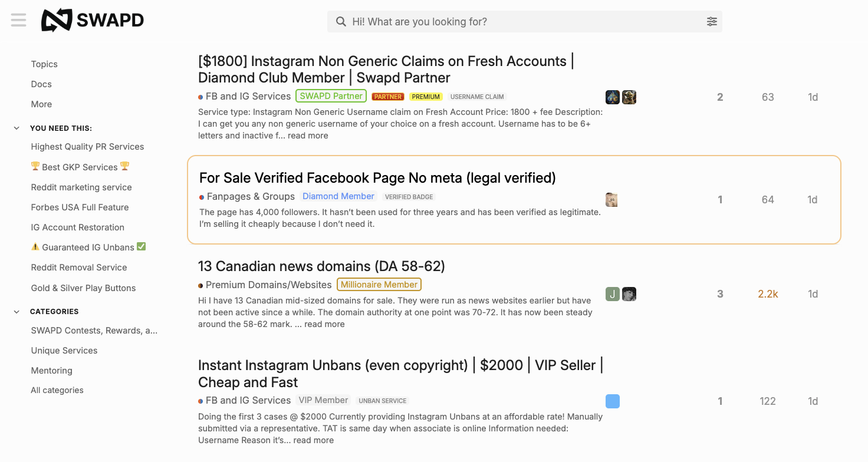Click the SWAPD Partner badge
The width and height of the screenshot is (868, 462).
(x=331, y=96)
